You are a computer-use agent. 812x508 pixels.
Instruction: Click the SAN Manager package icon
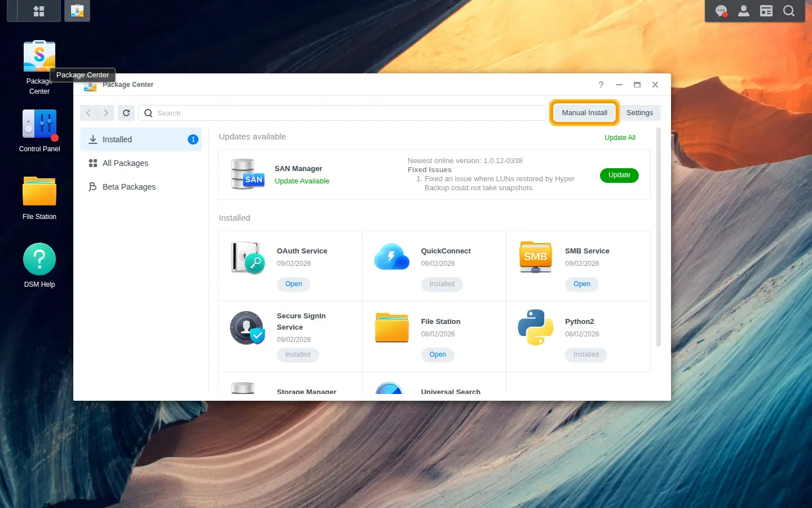[x=248, y=174]
